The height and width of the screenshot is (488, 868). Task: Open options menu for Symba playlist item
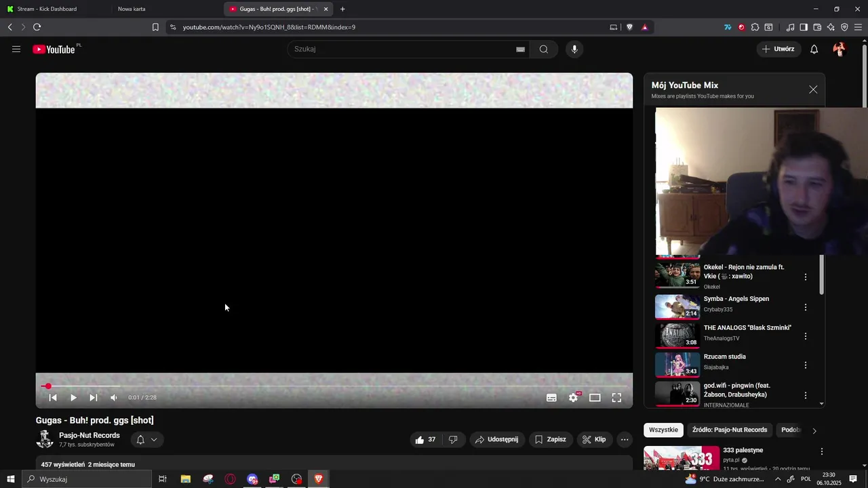tap(806, 308)
